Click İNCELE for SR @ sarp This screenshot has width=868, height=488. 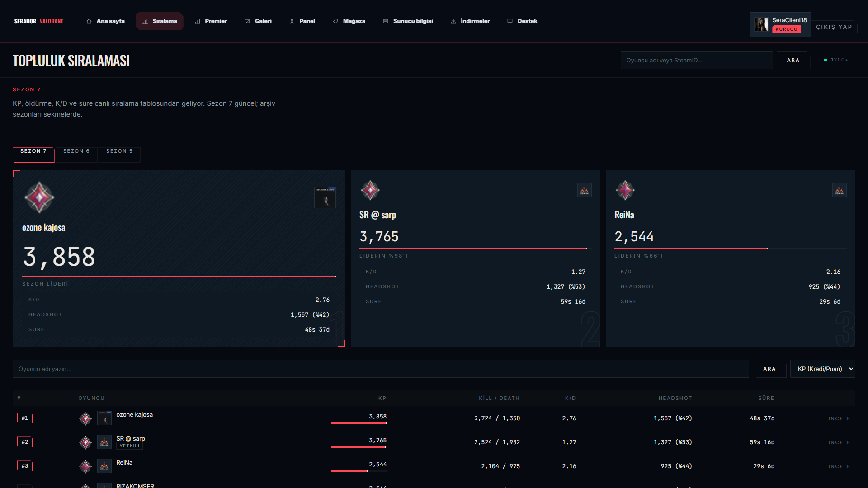coord(839,442)
